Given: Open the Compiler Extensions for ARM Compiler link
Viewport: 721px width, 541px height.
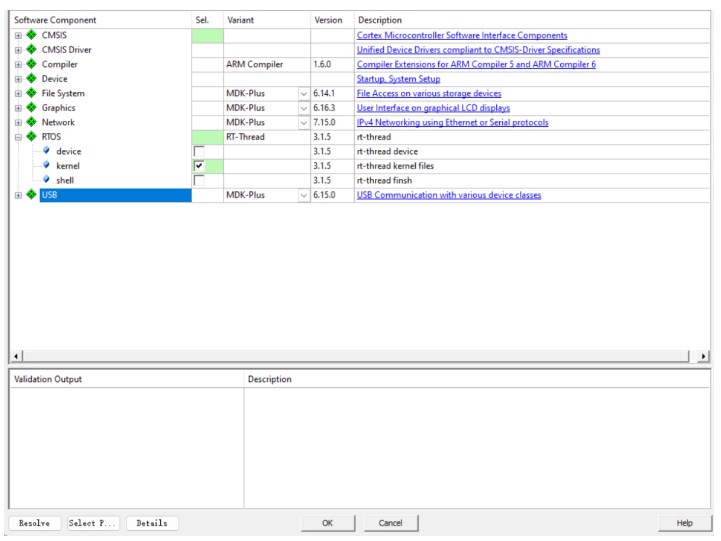Looking at the screenshot, I should (476, 64).
